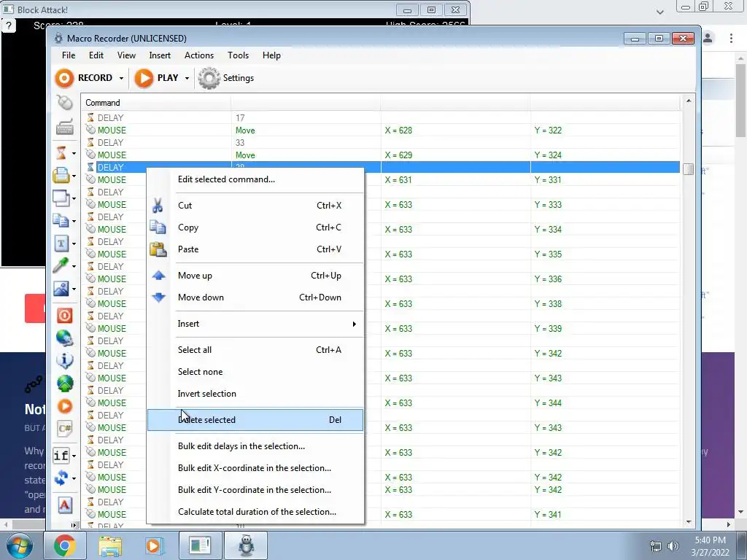Viewport: 747px width, 560px height.
Task: Open the PLAY dropdown arrow
Action: coord(187,78)
